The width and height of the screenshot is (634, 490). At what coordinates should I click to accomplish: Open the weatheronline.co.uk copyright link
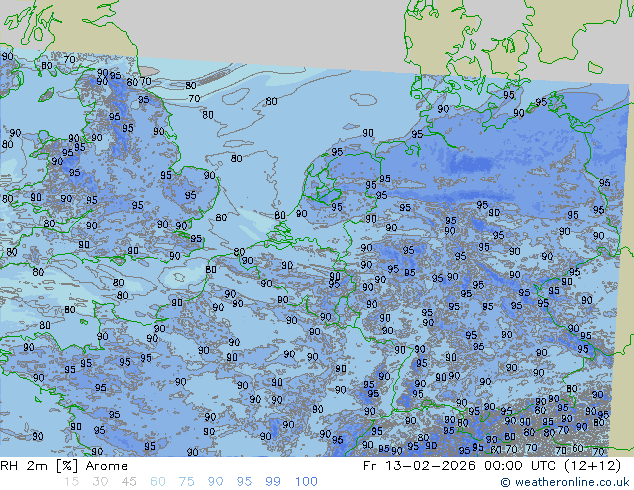[565, 482]
